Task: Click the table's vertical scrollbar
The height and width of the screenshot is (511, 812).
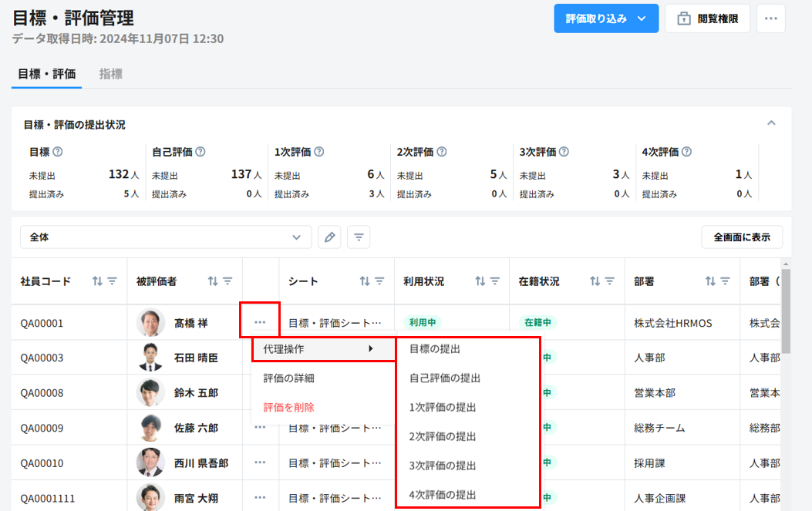Action: 786,316
